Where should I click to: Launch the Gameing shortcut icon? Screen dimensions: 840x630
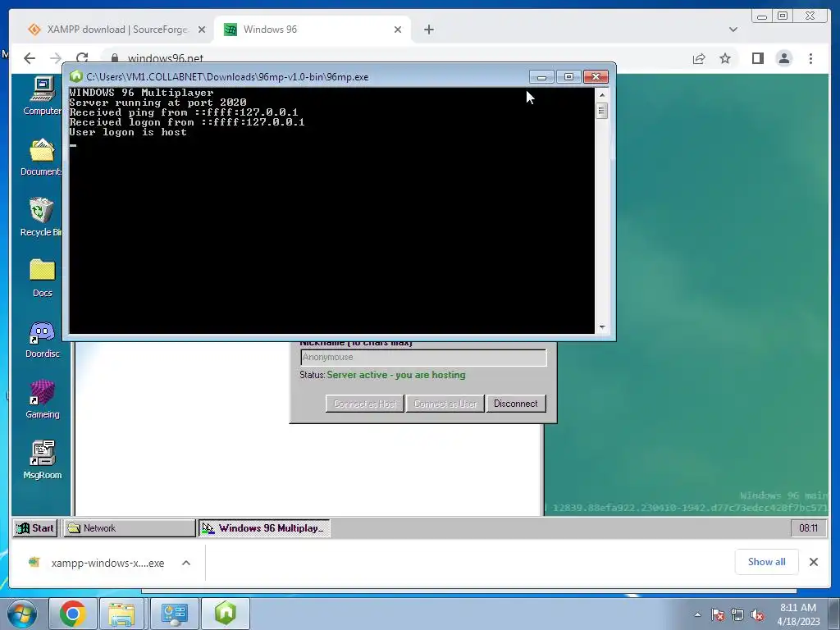tap(43, 399)
